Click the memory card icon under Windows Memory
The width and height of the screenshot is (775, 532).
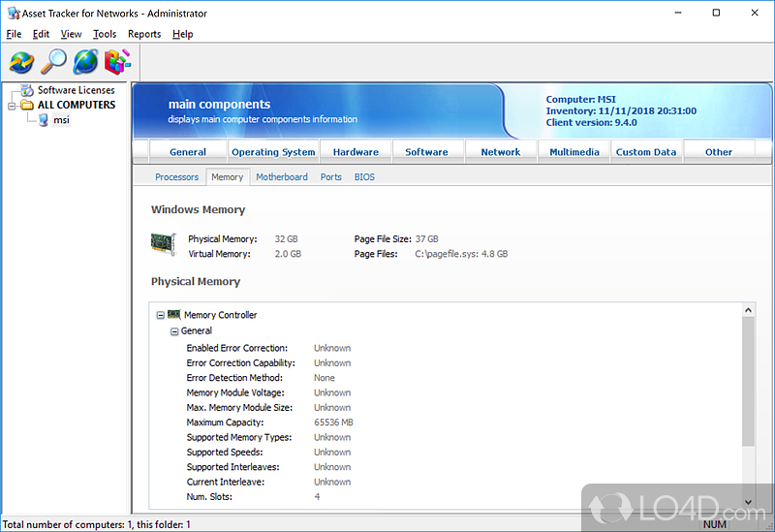[163, 245]
